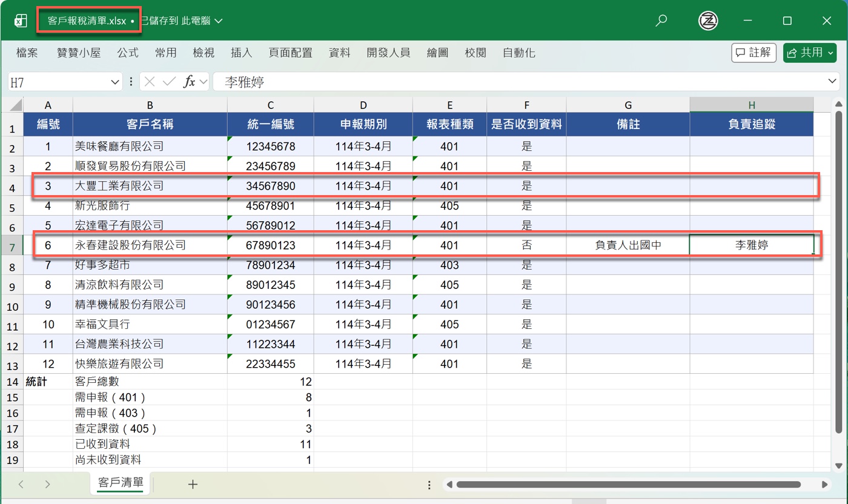Open the 校閱 ribbon tab
This screenshot has width=848, height=504.
pos(475,53)
